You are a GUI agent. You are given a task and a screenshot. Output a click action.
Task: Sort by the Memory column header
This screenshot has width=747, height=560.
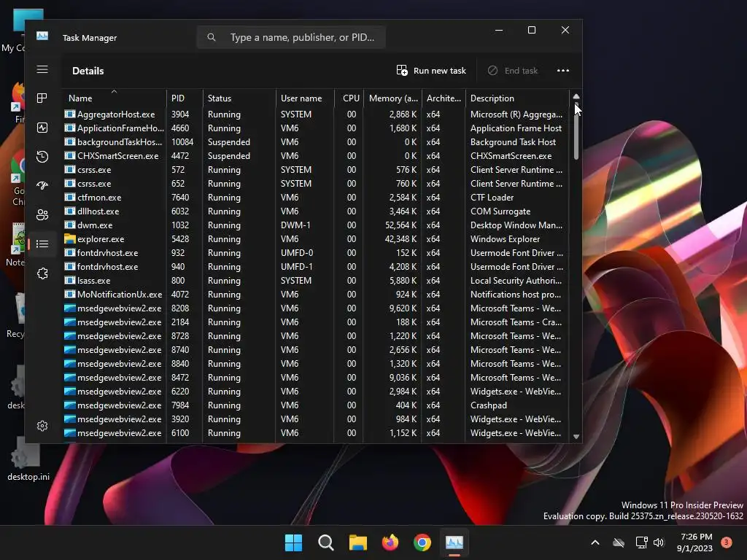[x=393, y=98]
